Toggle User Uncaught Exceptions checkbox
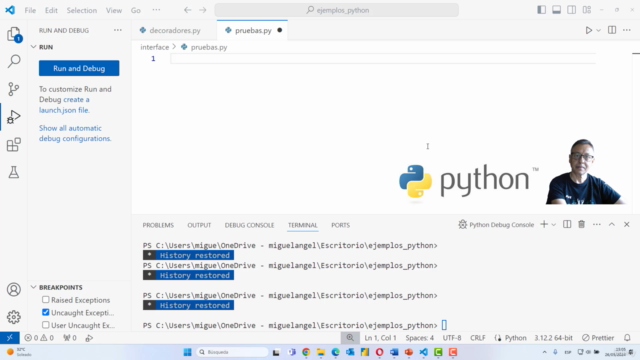The image size is (640, 360). tap(45, 325)
